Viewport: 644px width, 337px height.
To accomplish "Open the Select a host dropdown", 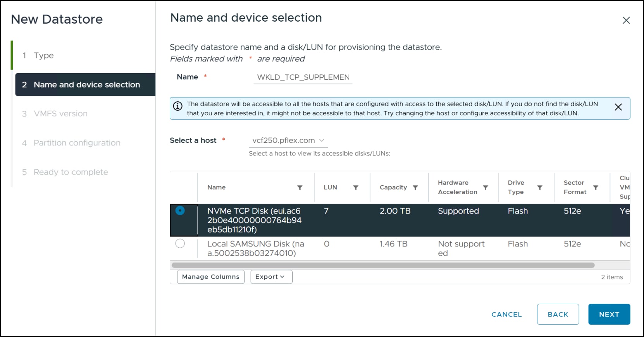I will coord(288,140).
